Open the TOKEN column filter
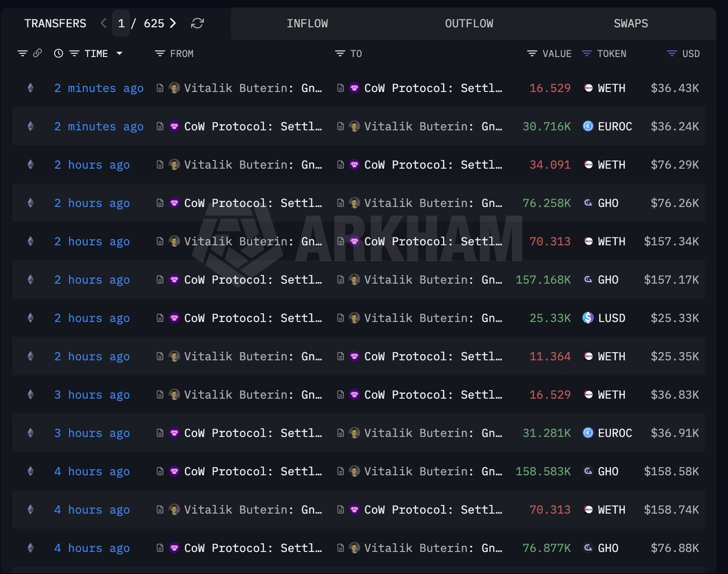 [587, 53]
